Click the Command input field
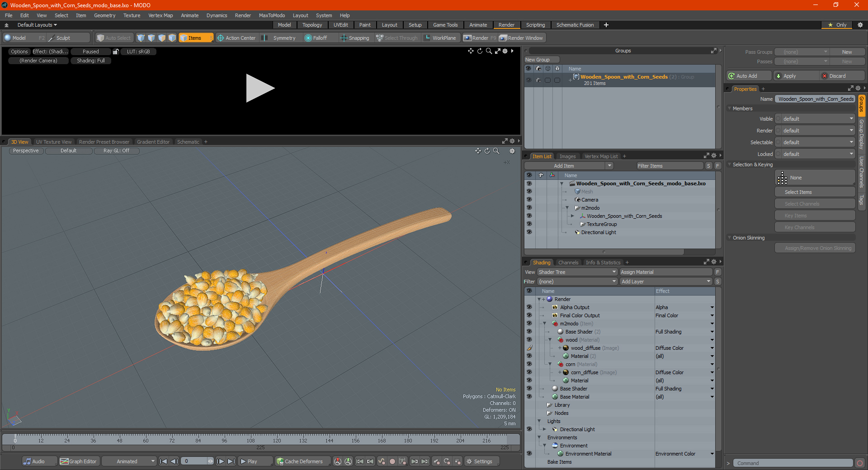Image resolution: width=868 pixels, height=470 pixels. (x=793, y=463)
